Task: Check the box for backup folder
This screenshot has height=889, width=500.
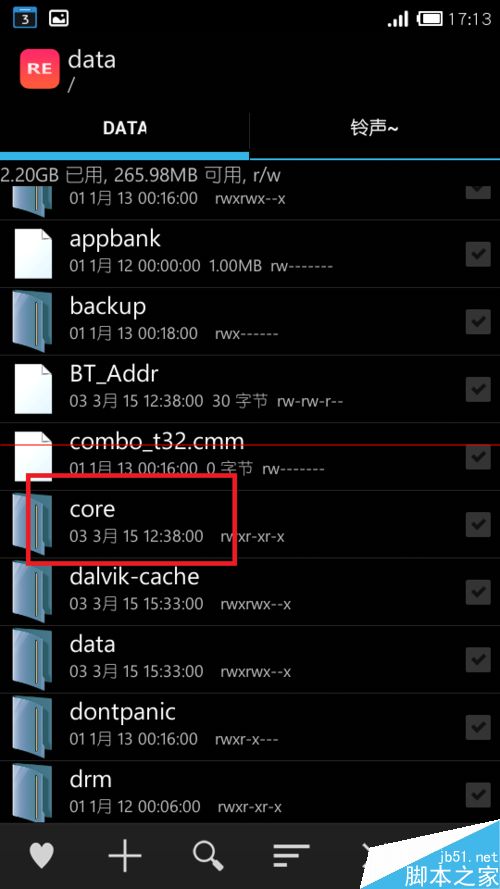Action: (478, 322)
